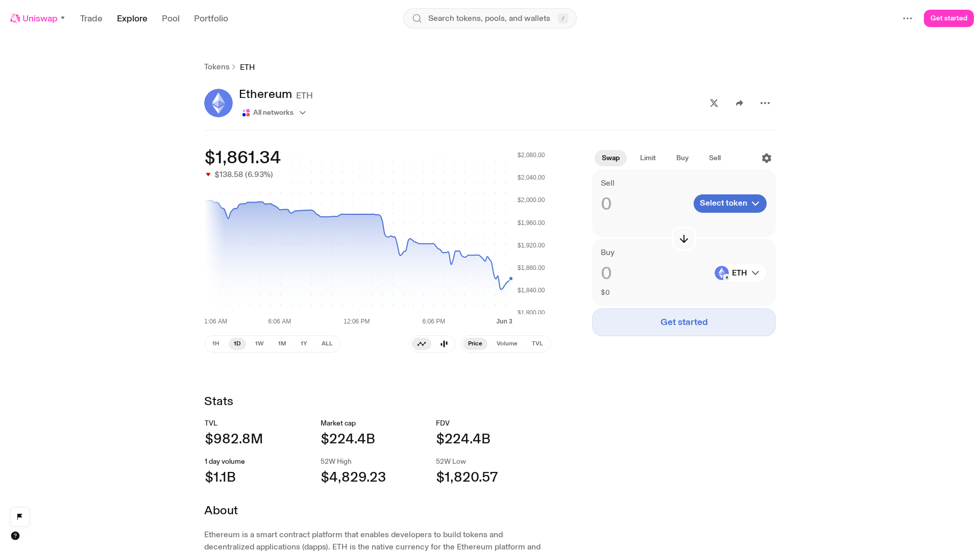Flip swap direction with the arrow button
The height and width of the screenshot is (551, 980).
(684, 239)
